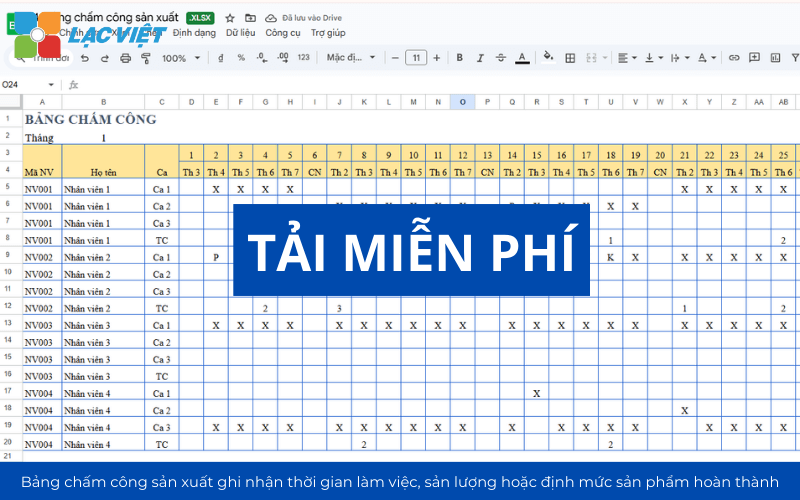Image resolution: width=800 pixels, height=500 pixels.
Task: Apply percent format icon
Action: [241, 58]
